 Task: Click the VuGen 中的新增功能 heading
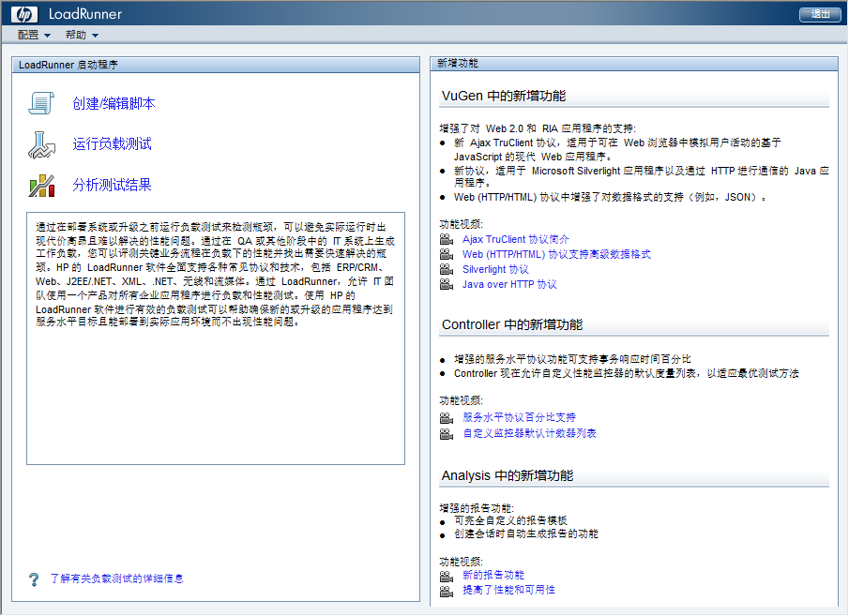coord(504,96)
